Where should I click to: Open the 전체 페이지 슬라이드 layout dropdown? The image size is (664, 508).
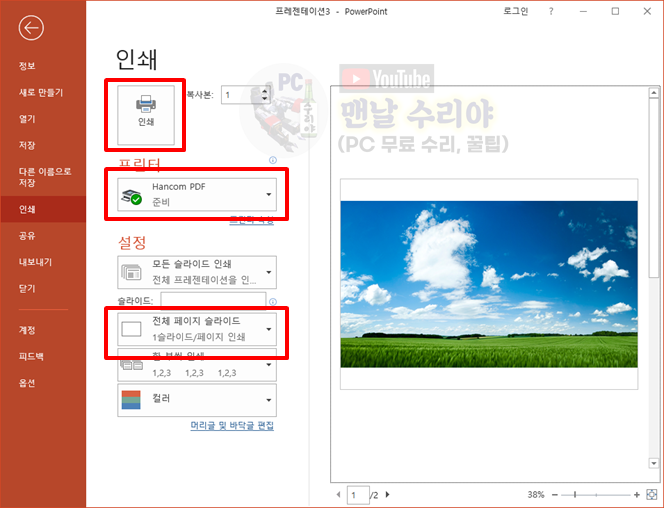click(197, 329)
